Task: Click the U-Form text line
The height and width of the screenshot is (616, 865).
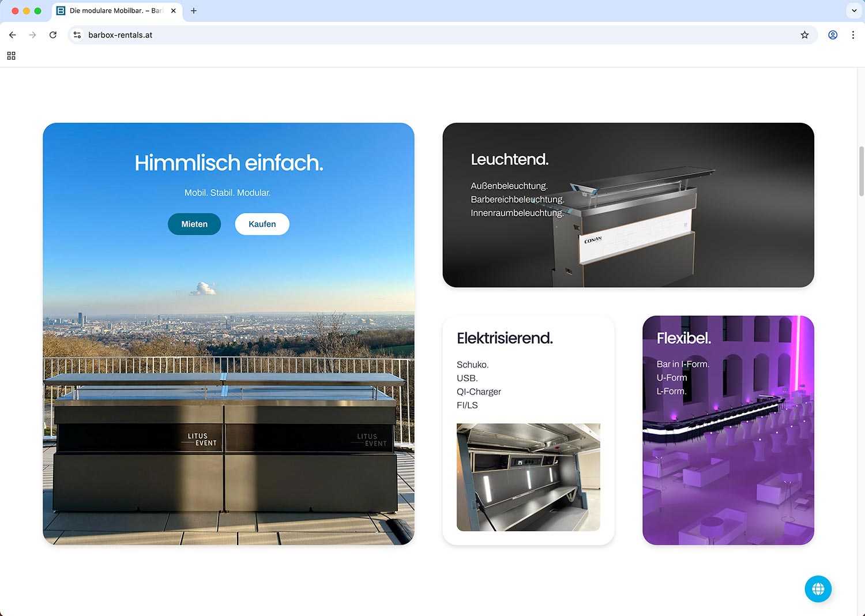Action: point(672,378)
